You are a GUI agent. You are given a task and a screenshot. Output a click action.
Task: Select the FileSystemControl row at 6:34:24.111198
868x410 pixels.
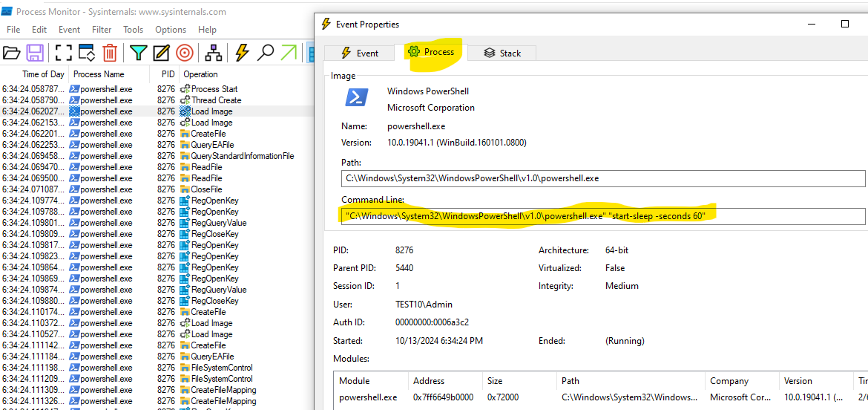155,368
